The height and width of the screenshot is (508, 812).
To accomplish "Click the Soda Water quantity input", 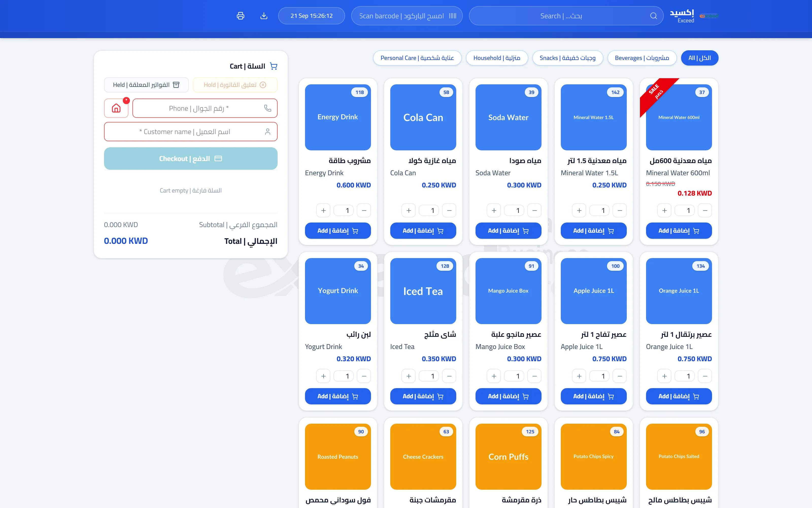I will (514, 210).
